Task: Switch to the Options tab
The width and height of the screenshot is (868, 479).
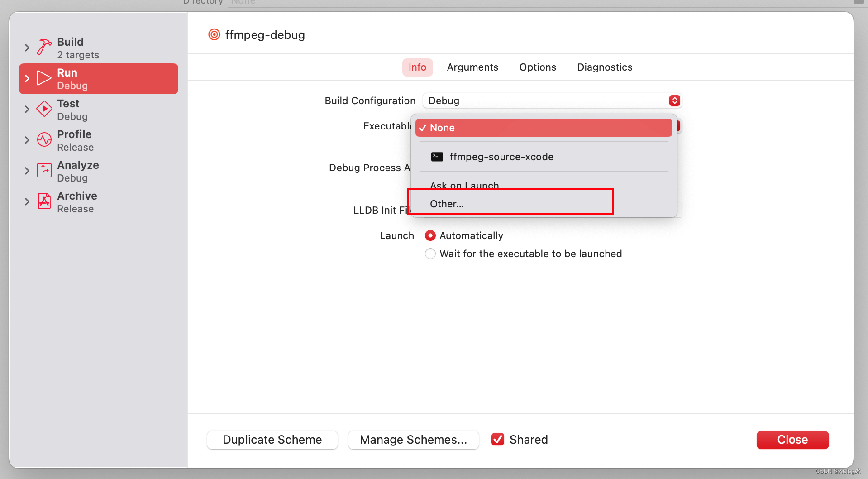Action: [x=538, y=67]
